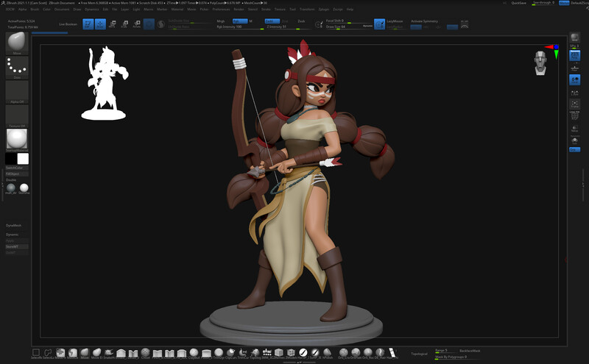This screenshot has height=364, width=589.
Task: Select the SelectRect brush in bottom shelf
Action: pos(36,353)
